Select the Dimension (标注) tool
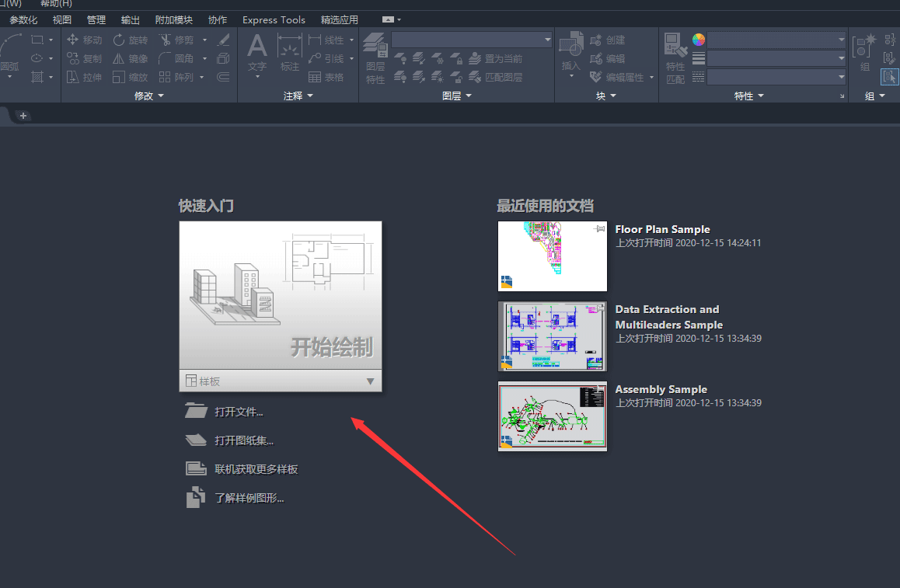 coord(289,54)
